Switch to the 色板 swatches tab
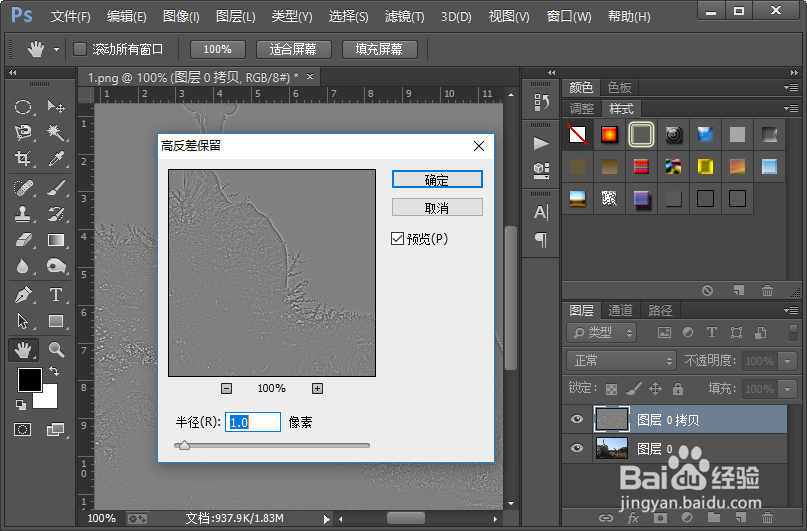 (619, 87)
